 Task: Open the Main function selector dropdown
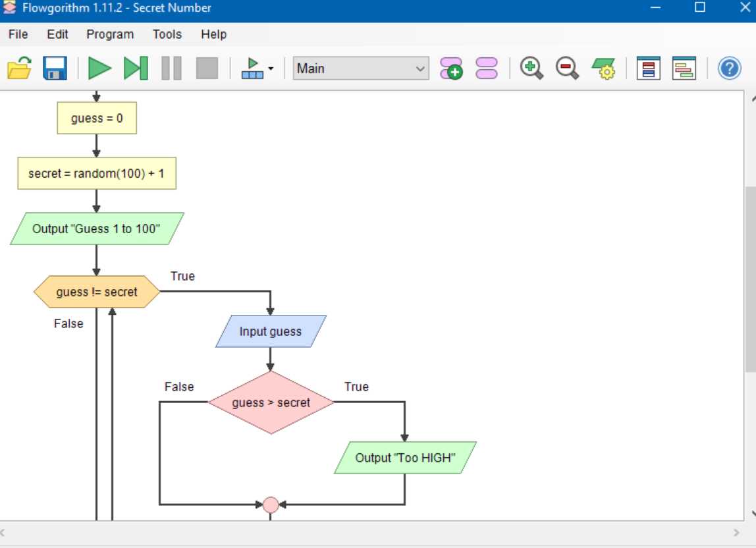(361, 68)
